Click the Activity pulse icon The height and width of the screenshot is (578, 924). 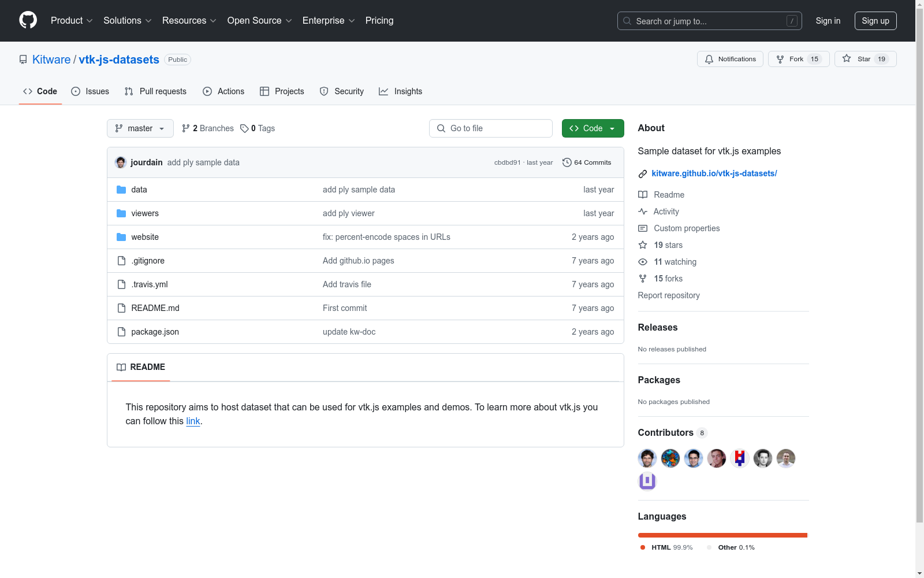pos(643,212)
